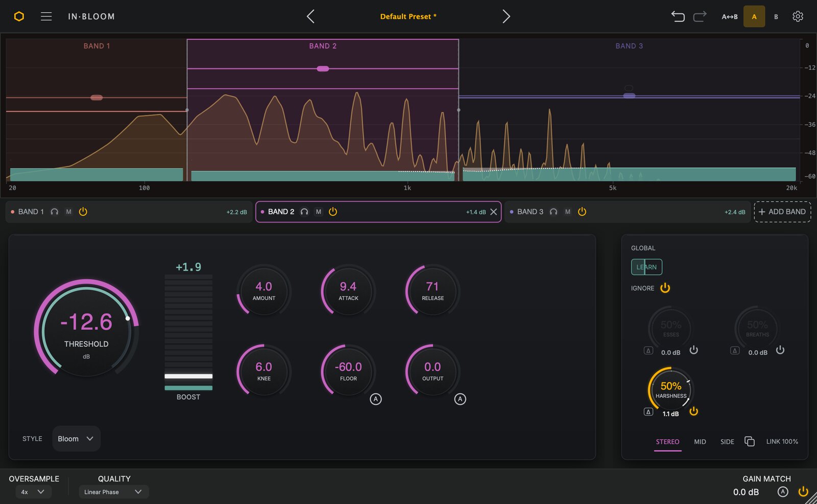This screenshot has height=504, width=817.
Task: Switch to the B state slot
Action: 776,17
